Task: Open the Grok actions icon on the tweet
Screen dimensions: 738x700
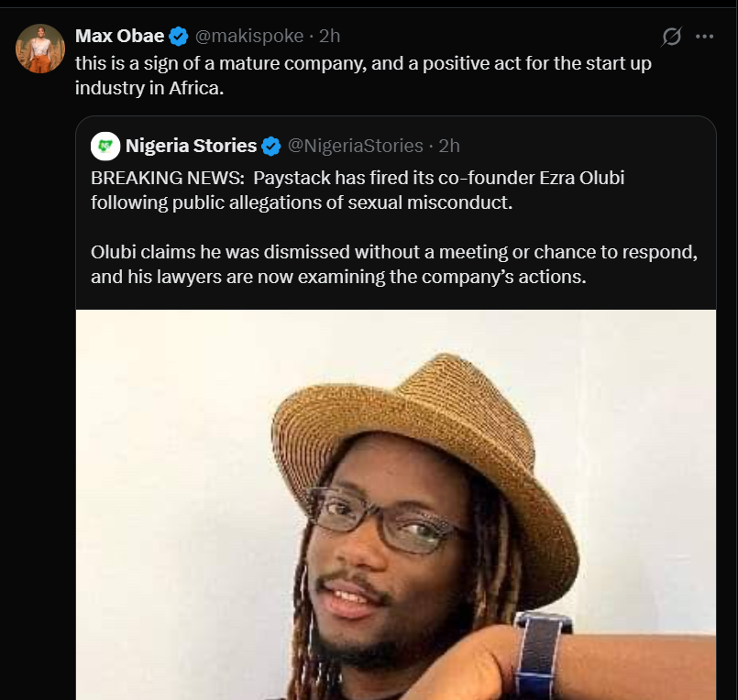Action: [x=673, y=36]
